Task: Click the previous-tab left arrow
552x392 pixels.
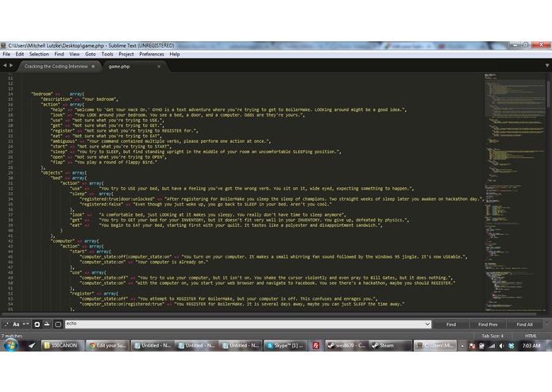Action: (x=5, y=65)
